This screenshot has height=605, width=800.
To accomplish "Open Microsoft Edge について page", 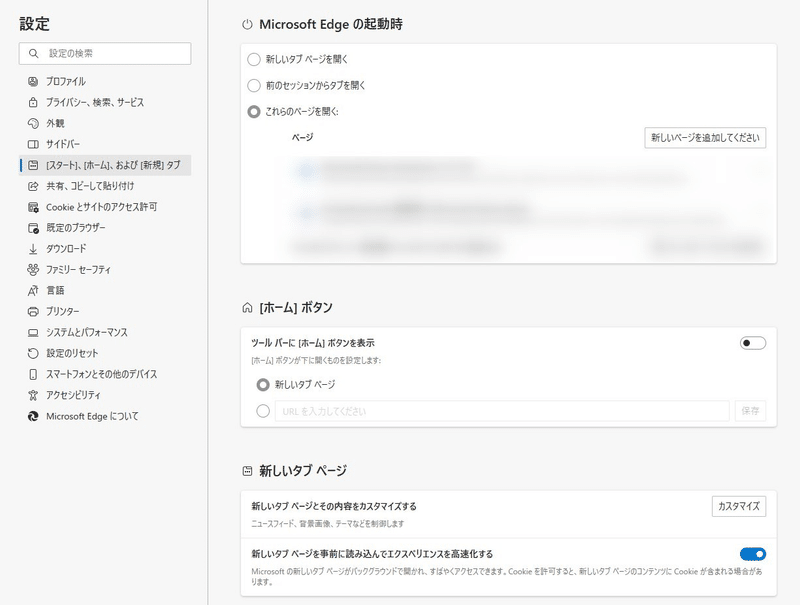I will [x=105, y=416].
